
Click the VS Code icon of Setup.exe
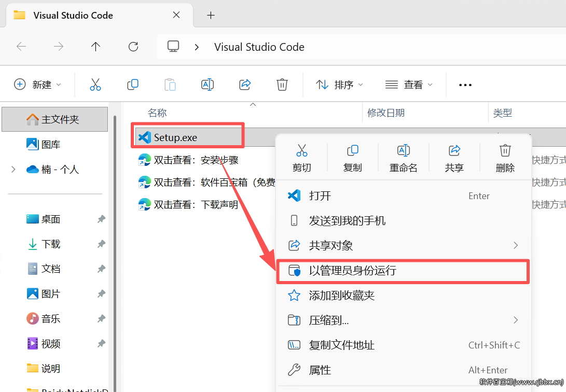tap(145, 137)
